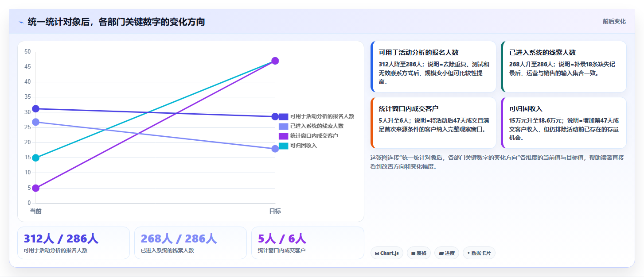Image resolution: width=644 pixels, height=277 pixels.
Task: Click the lightning icon beside the header title
Action: pyautogui.click(x=21, y=22)
